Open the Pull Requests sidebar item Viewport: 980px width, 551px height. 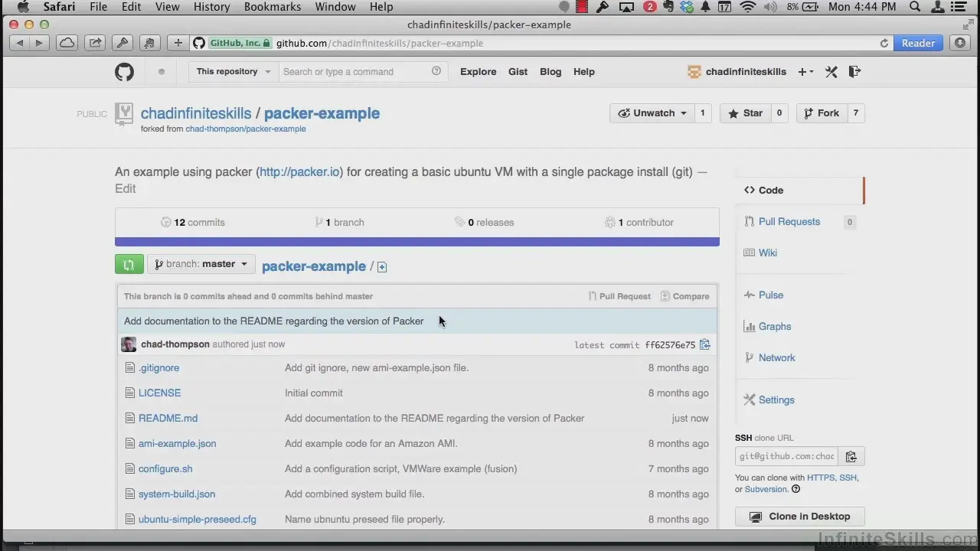pos(789,222)
